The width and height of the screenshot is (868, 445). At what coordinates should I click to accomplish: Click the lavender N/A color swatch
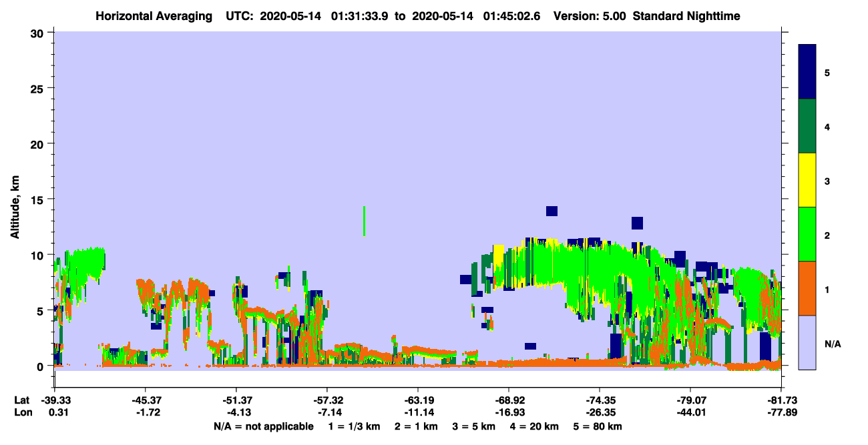[807, 342]
